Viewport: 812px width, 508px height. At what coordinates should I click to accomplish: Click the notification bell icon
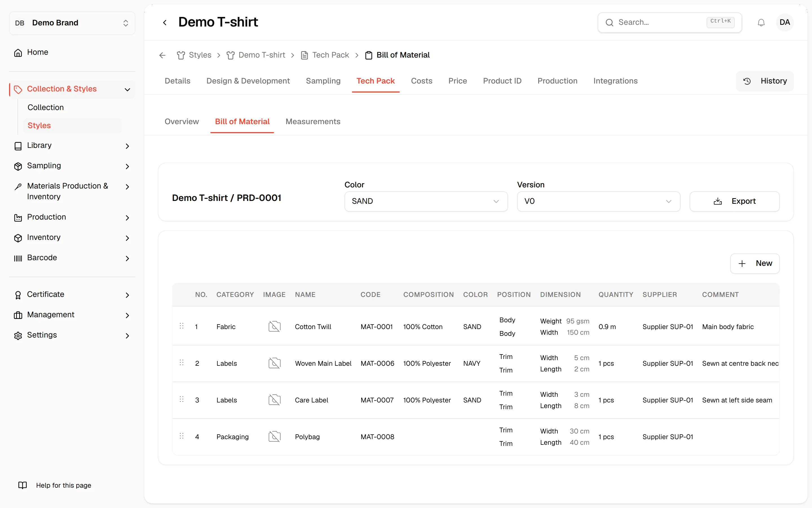pos(761,23)
